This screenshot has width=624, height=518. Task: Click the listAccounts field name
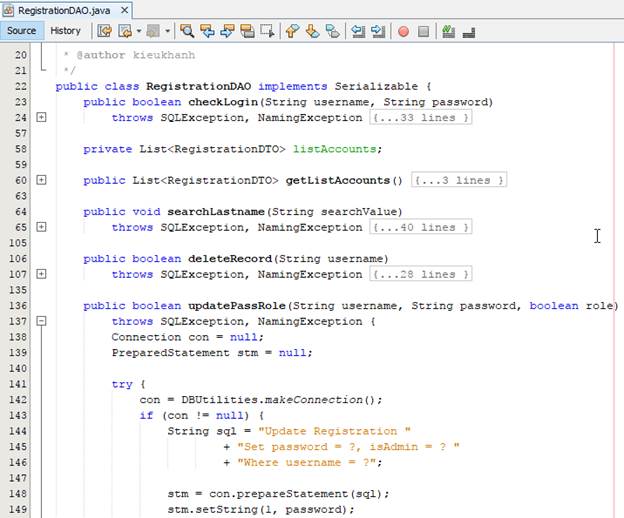(x=335, y=149)
